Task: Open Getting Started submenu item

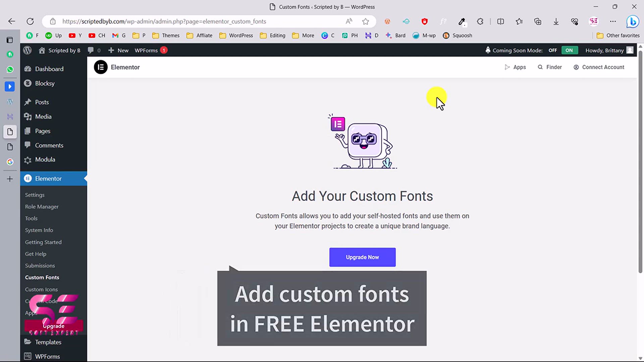Action: pyautogui.click(x=43, y=242)
